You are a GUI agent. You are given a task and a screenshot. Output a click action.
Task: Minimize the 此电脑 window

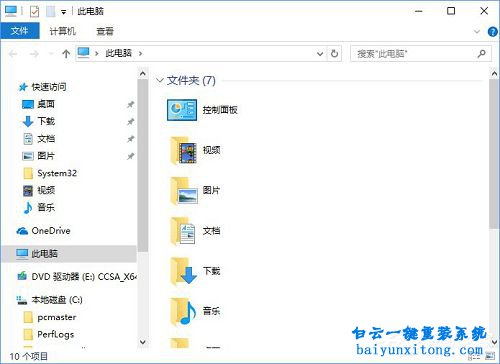pos(419,11)
